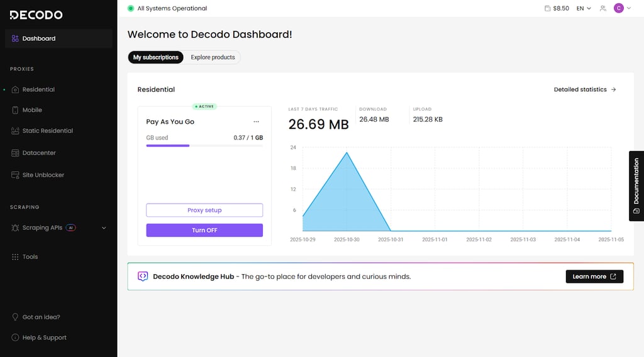The image size is (644, 357).
Task: Click the Site Unblocker icon
Action: pos(15,175)
